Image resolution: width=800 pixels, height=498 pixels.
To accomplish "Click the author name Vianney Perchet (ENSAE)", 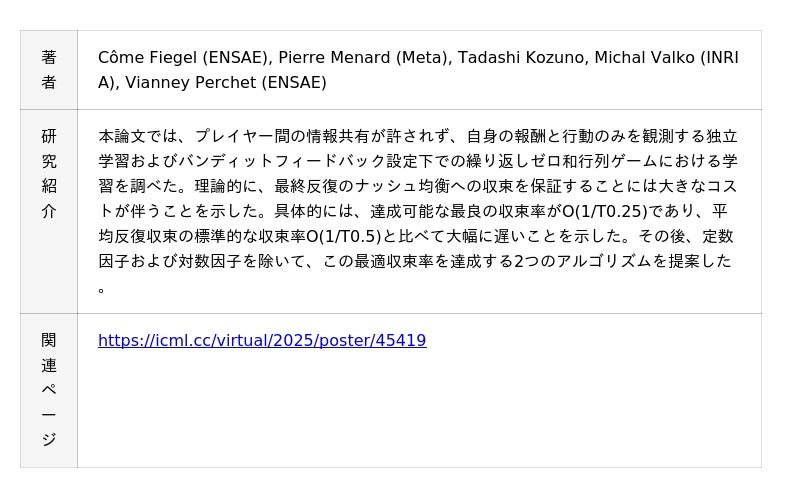I will tap(226, 83).
